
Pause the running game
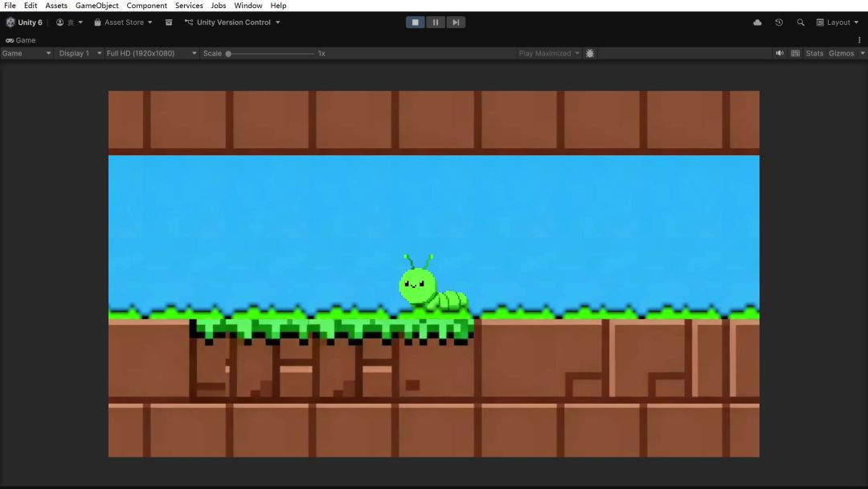[x=436, y=23]
